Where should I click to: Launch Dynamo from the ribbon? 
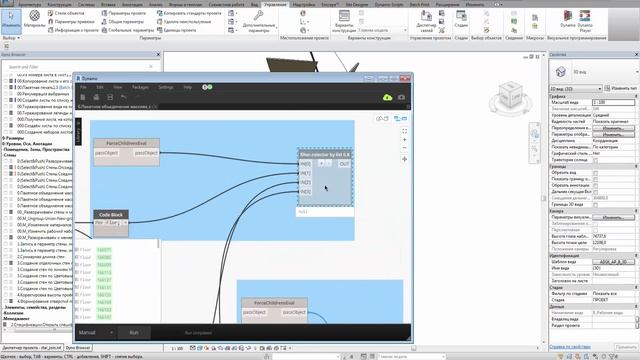click(568, 19)
